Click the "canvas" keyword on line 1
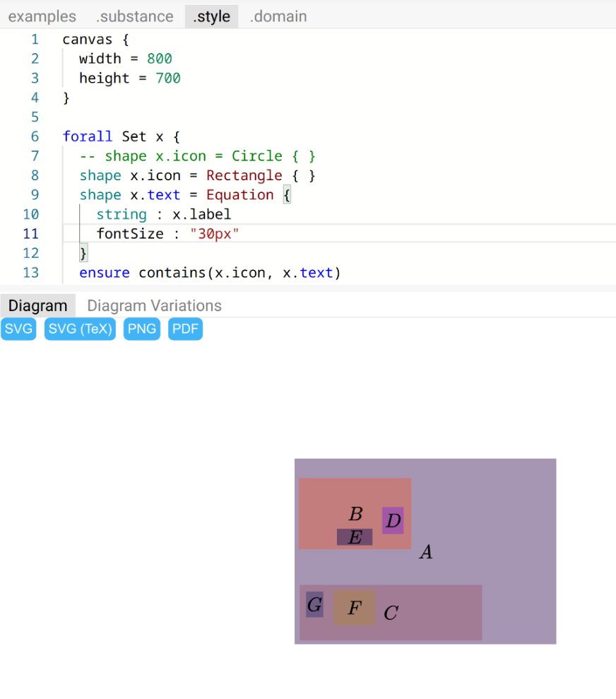The image size is (616, 699). pyautogui.click(x=88, y=40)
